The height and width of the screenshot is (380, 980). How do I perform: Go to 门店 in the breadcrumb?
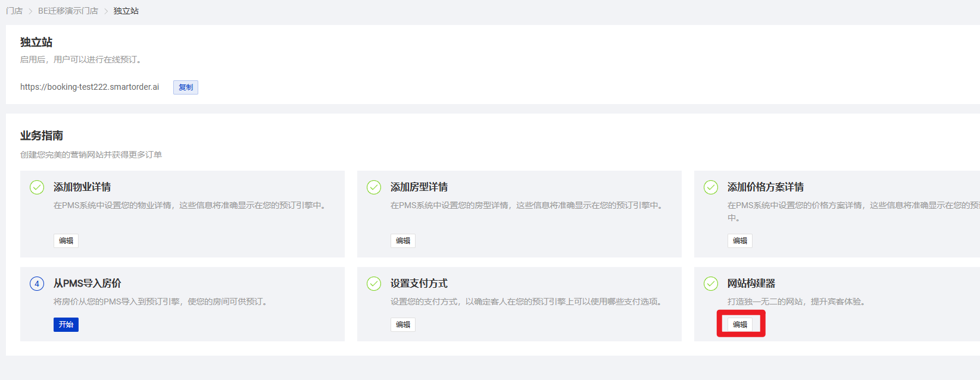[14, 11]
